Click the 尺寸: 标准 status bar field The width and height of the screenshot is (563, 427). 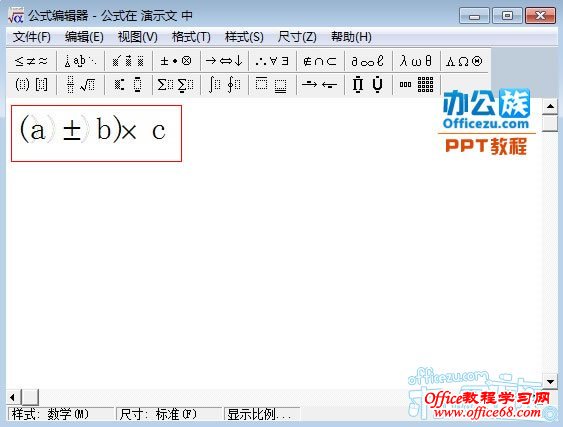coord(169,414)
